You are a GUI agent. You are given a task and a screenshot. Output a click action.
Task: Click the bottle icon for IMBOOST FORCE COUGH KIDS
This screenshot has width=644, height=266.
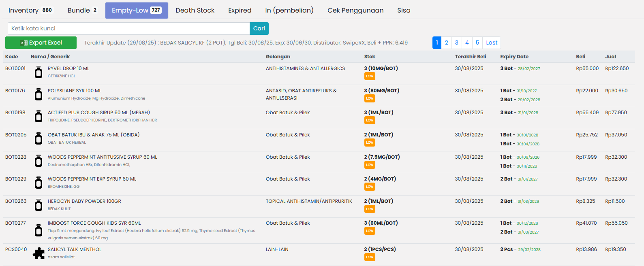click(39, 230)
